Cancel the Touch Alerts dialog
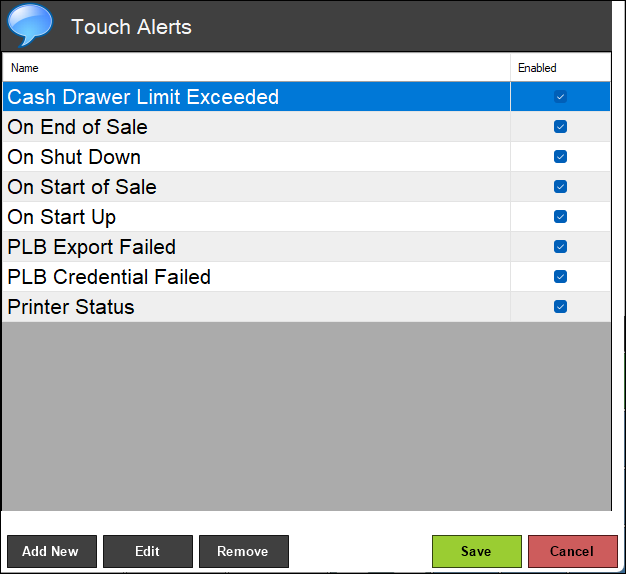This screenshot has height=574, width=626. click(x=573, y=551)
